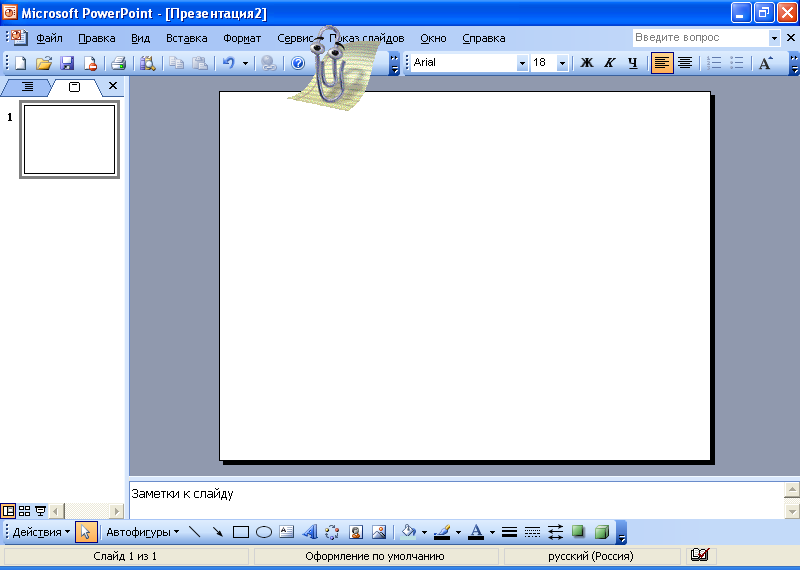Open Dash Style options
Screen dimensions: 800x570
coord(532,532)
